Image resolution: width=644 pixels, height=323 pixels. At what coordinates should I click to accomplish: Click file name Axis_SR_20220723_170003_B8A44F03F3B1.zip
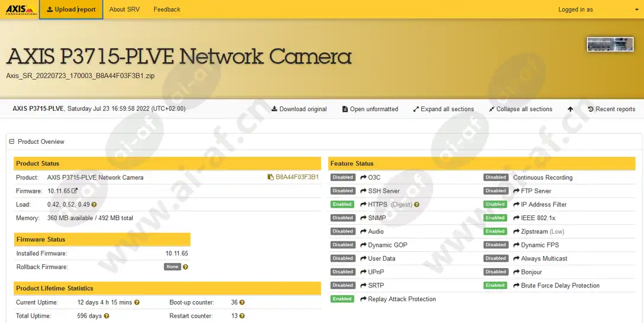click(81, 75)
